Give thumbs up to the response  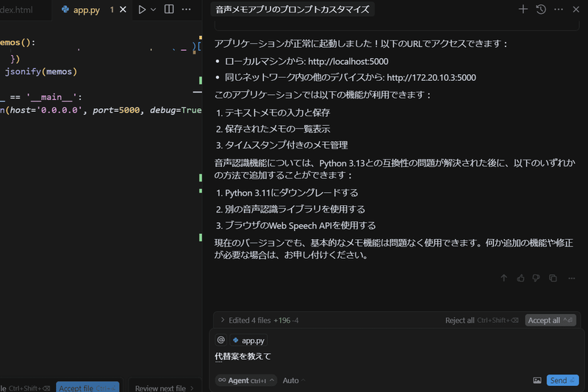coord(520,278)
